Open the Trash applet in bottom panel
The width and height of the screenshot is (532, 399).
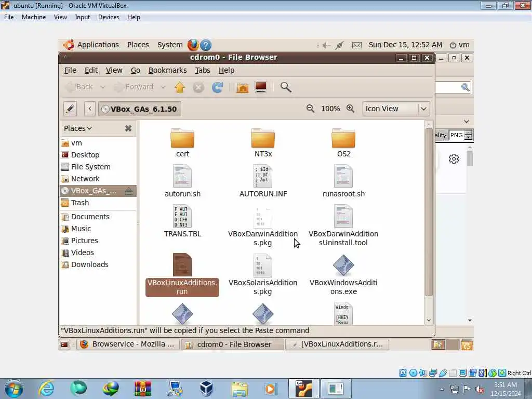(x=467, y=345)
